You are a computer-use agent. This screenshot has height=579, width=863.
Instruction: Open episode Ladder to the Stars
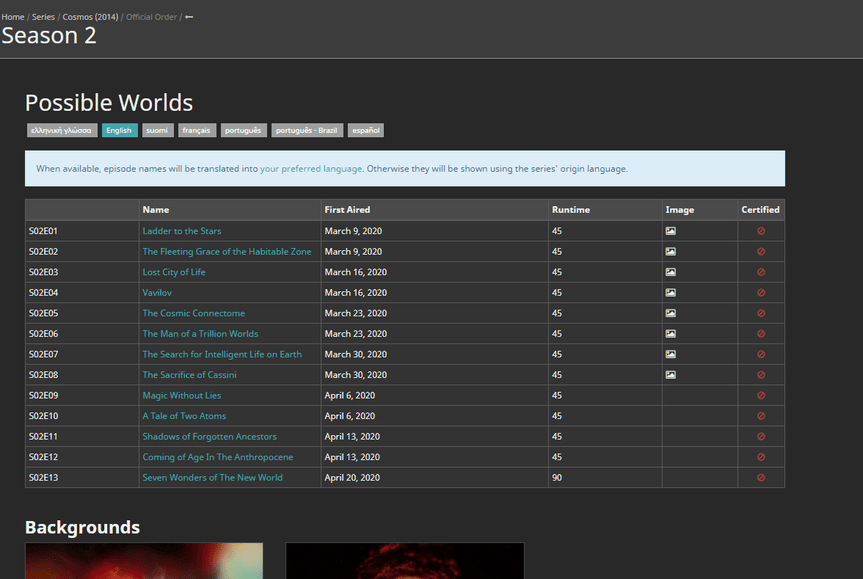(182, 231)
